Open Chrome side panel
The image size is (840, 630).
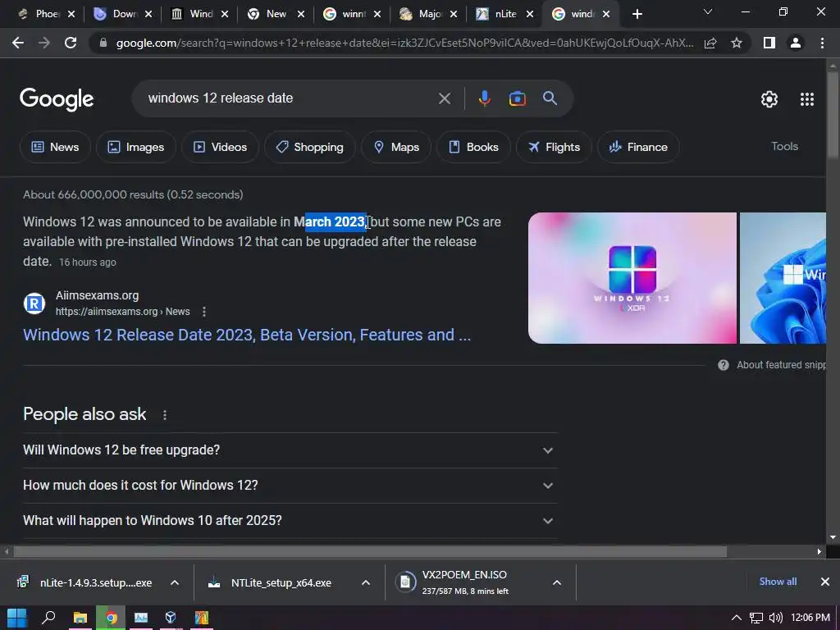pos(769,43)
